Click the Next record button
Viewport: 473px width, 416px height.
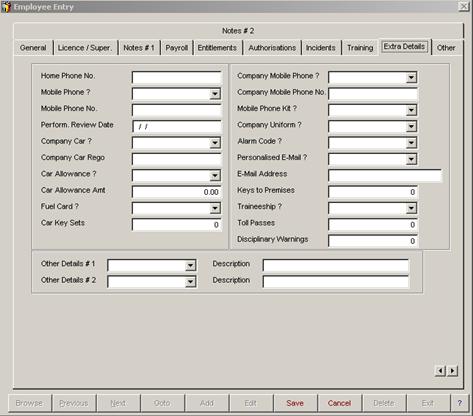tap(118, 403)
